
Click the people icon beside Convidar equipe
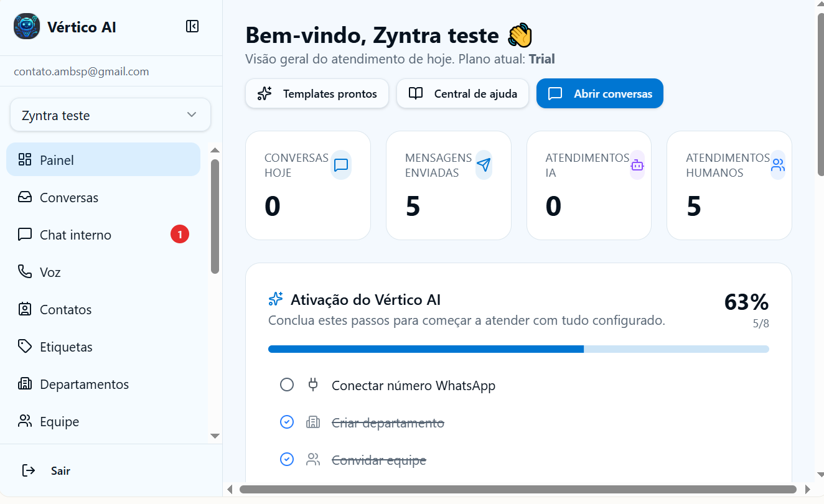[x=313, y=460]
